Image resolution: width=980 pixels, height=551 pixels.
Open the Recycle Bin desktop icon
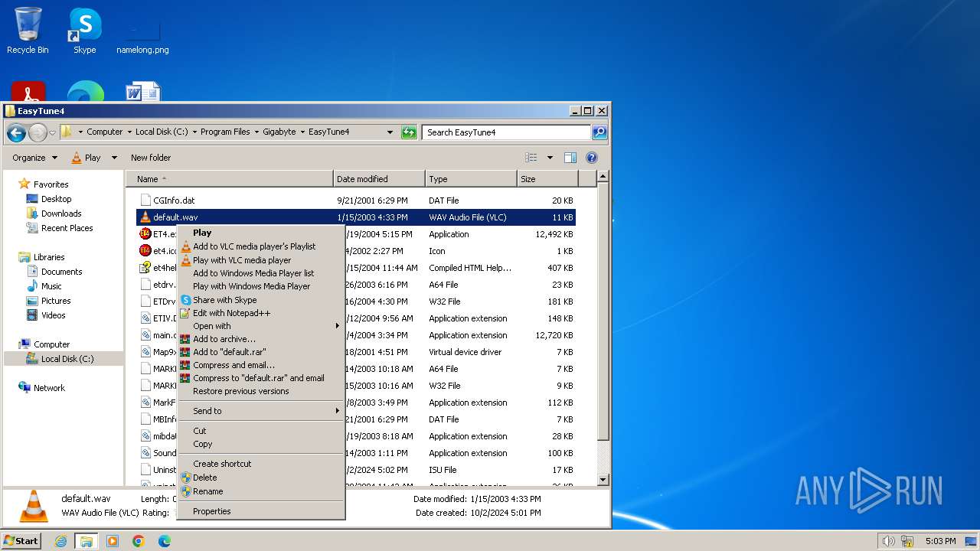tap(28, 31)
